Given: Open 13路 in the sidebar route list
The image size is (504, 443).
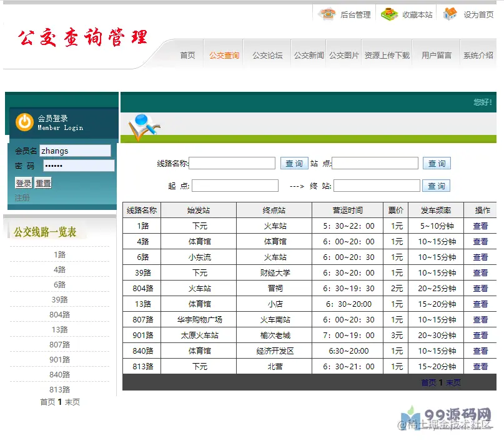Looking at the screenshot, I should 59,329.
